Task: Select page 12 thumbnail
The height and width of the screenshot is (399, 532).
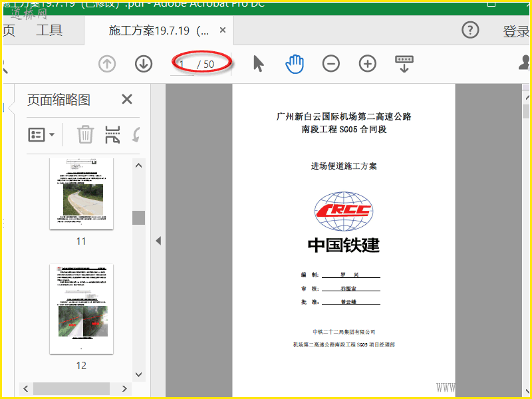Action: [x=81, y=309]
